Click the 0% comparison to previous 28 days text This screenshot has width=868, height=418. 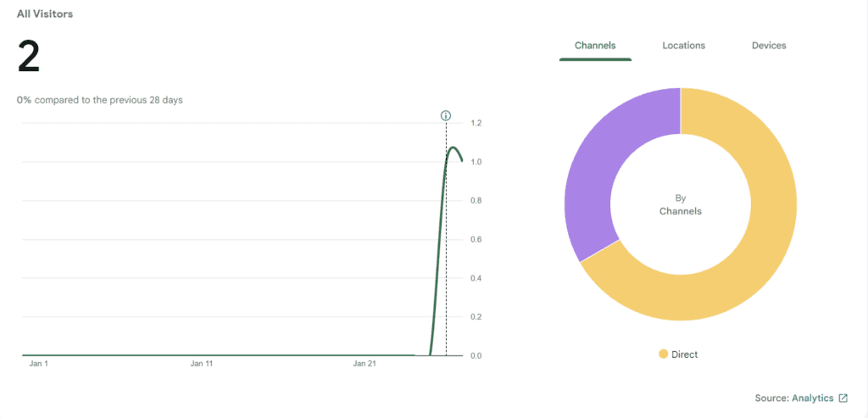[99, 100]
